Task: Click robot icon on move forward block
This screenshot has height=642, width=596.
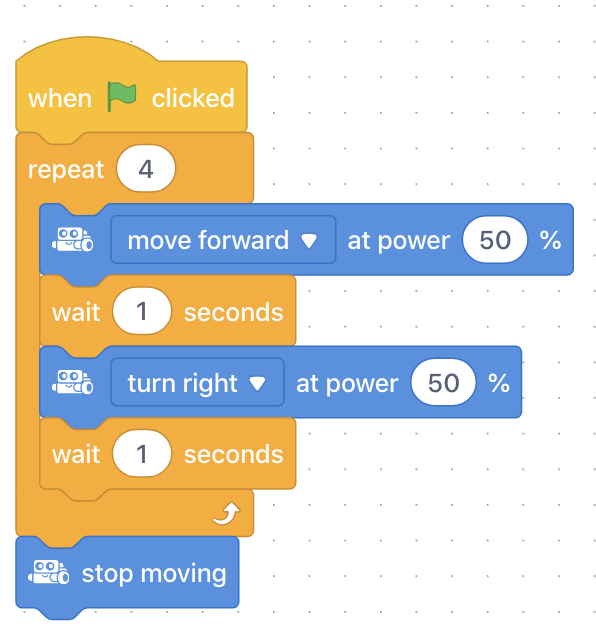Action: [x=72, y=240]
